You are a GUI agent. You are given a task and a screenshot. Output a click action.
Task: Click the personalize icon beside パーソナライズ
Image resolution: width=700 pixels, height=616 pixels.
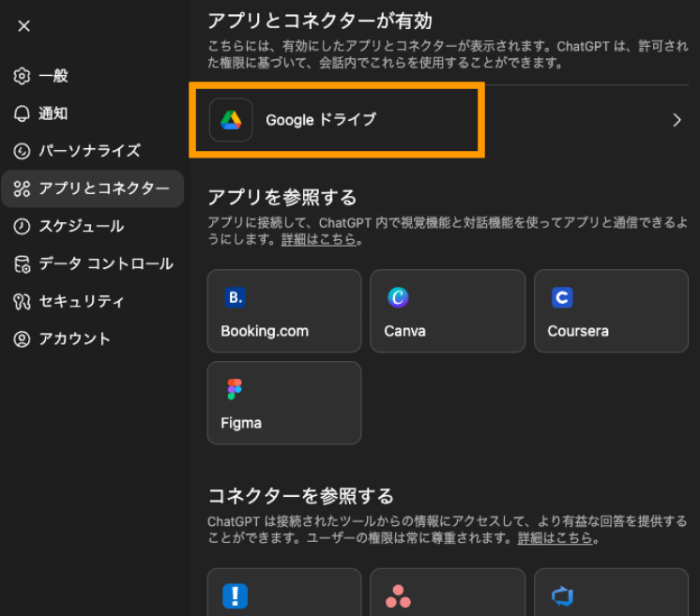pos(22,151)
